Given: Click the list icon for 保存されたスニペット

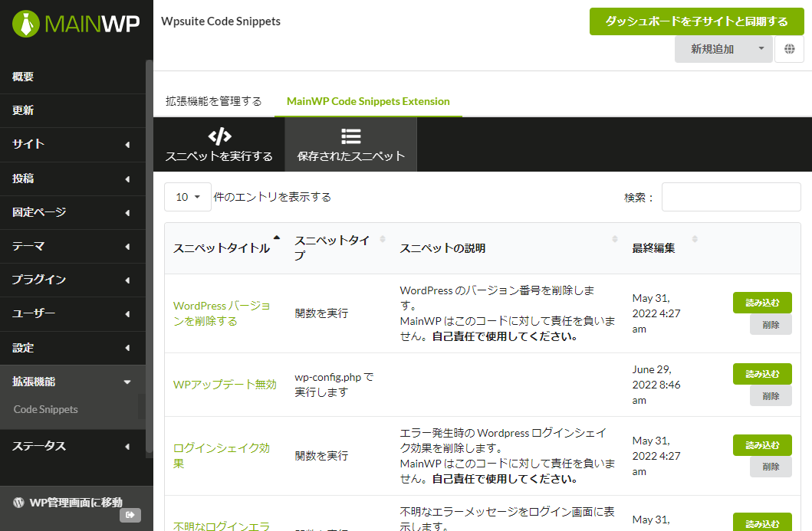Looking at the screenshot, I should click(351, 136).
